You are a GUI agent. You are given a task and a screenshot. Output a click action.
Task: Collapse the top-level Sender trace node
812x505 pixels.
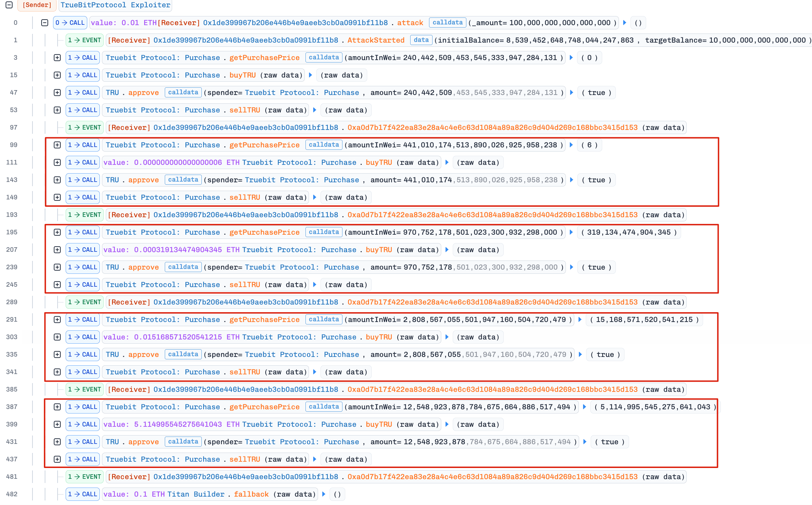click(9, 5)
